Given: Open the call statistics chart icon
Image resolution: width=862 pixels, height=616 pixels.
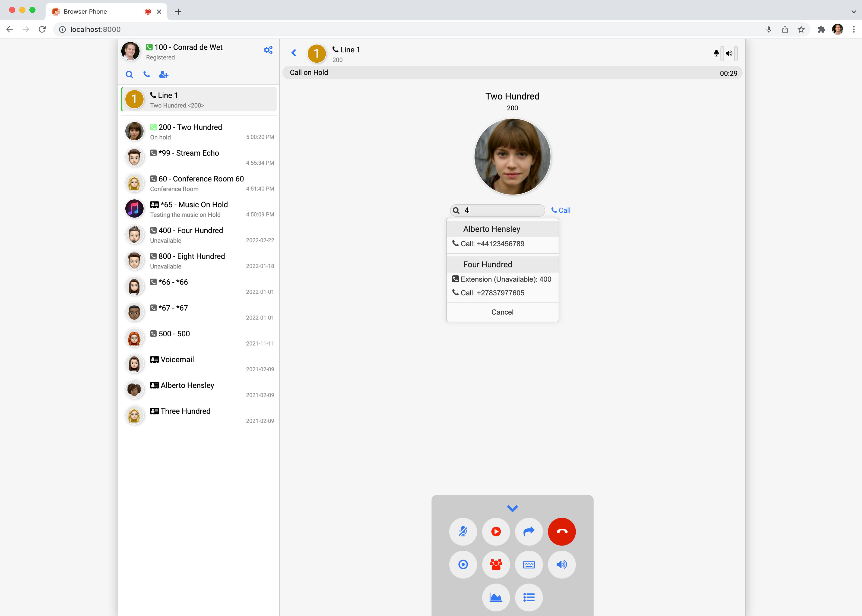Looking at the screenshot, I should coord(496,597).
